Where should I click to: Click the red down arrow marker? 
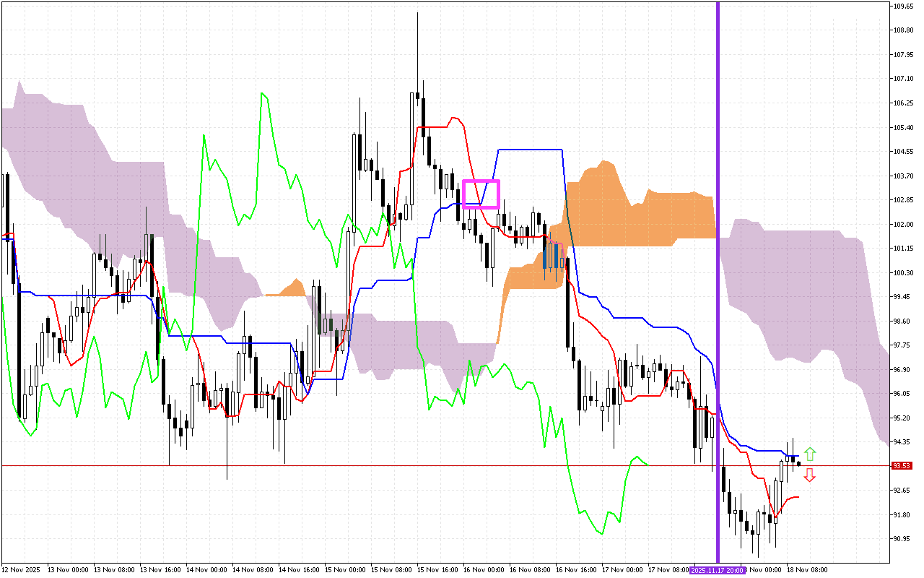(x=810, y=475)
